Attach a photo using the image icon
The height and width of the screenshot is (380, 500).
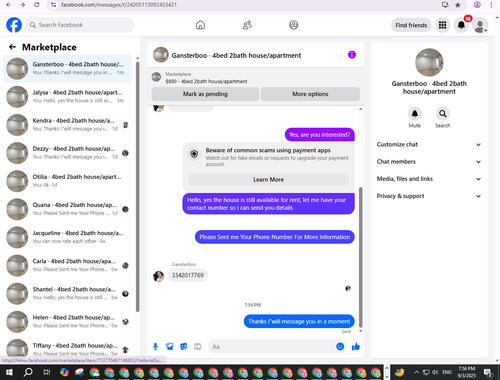pyautogui.click(x=170, y=347)
